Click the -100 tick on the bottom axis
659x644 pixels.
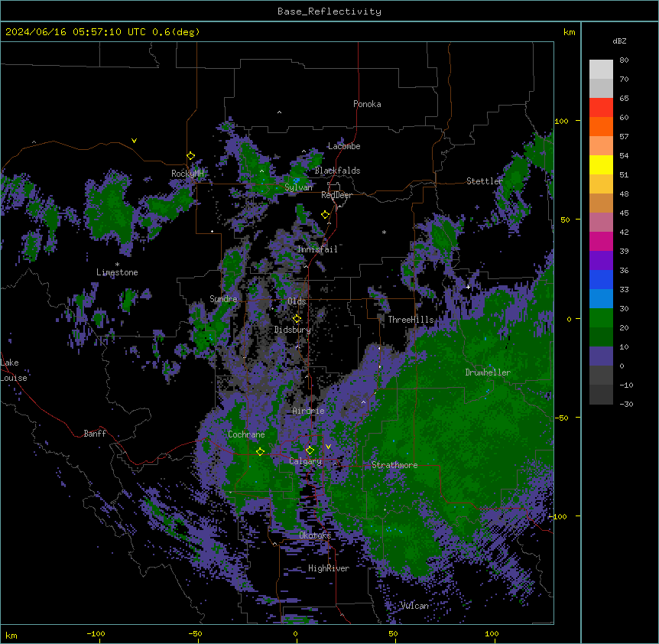[x=96, y=633]
